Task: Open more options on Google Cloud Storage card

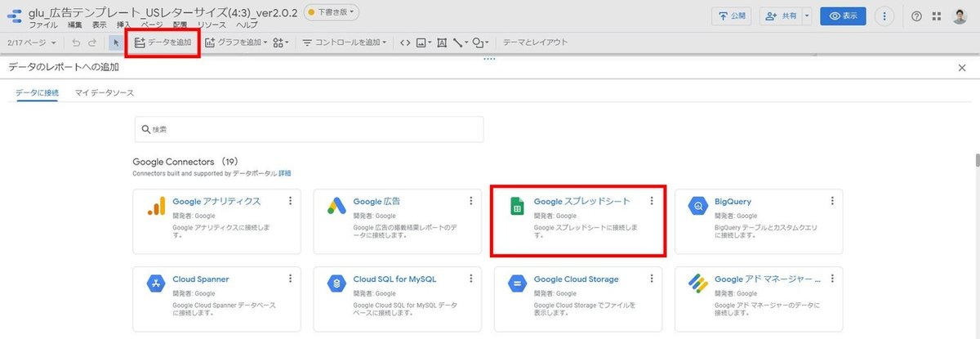Action: (x=651, y=279)
